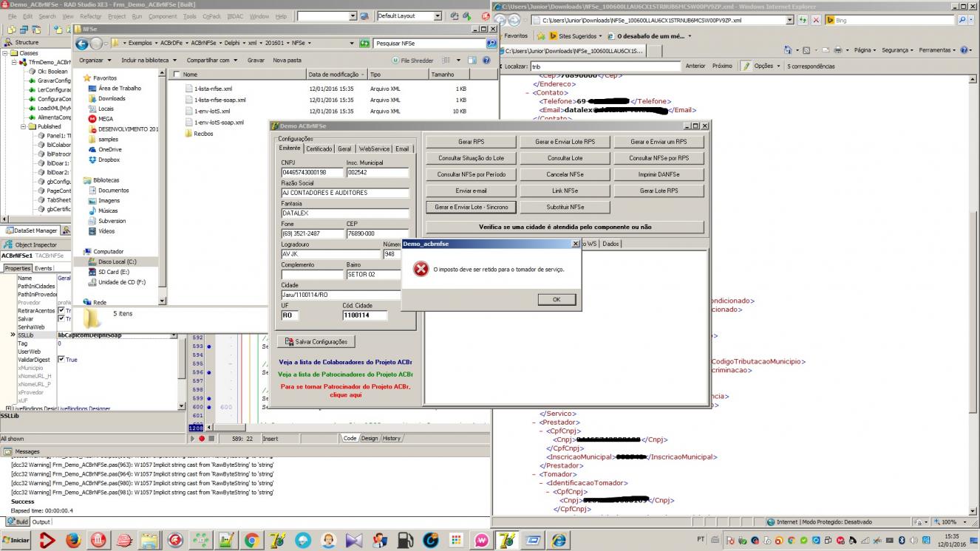Click the Cancelar NFSe button
The width and height of the screenshot is (980, 551).
[x=565, y=174]
